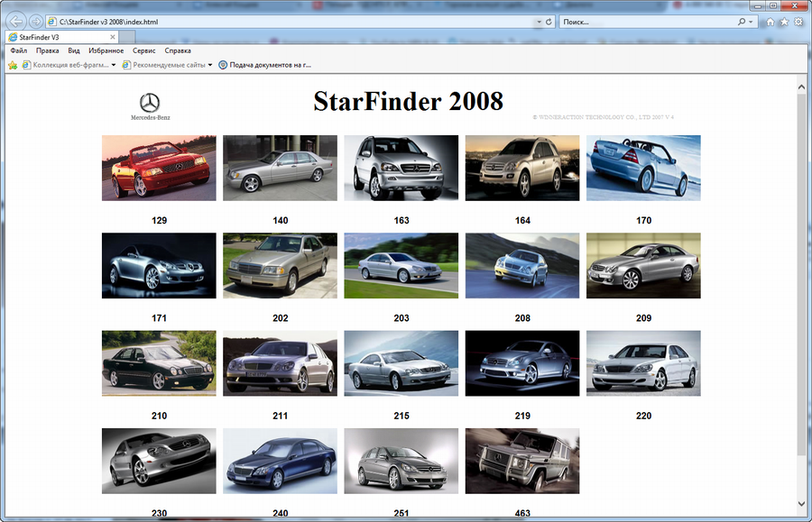Open Коллекция веб-фрагм... favorites bar item
This screenshot has height=522, width=812.
click(x=65, y=65)
